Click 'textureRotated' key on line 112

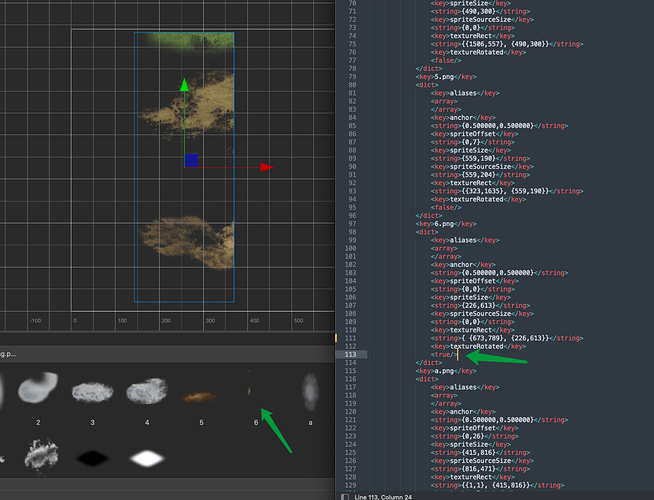click(x=477, y=346)
